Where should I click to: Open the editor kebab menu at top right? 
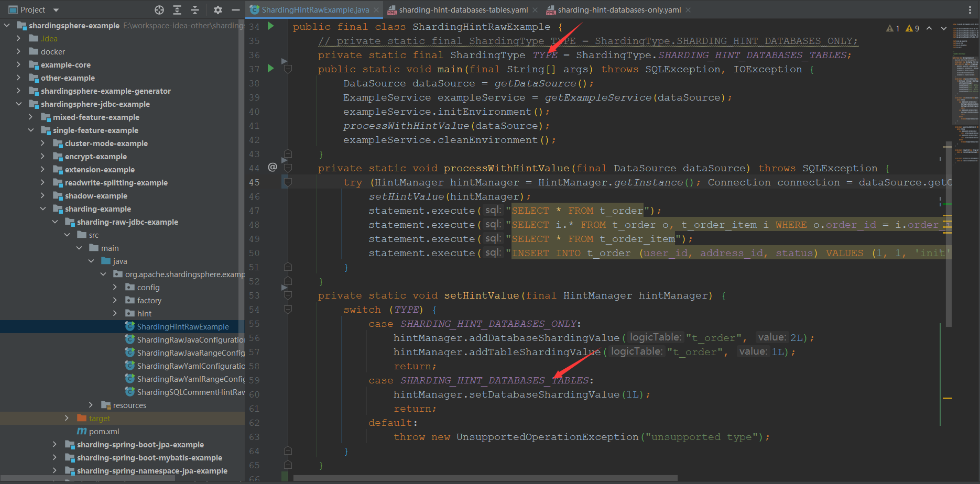coord(970,9)
